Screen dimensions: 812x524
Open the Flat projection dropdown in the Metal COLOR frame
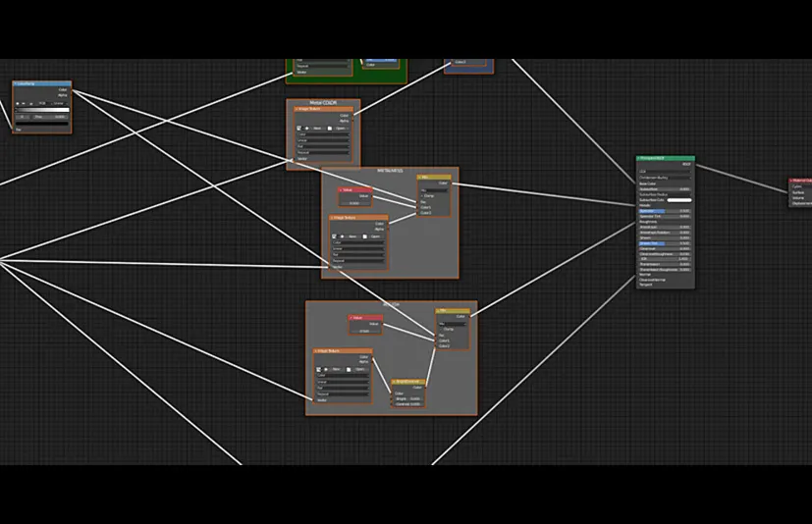[323, 146]
